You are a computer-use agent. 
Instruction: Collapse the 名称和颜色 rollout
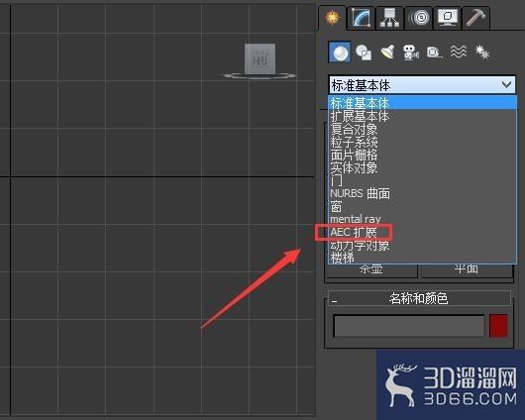tap(419, 298)
